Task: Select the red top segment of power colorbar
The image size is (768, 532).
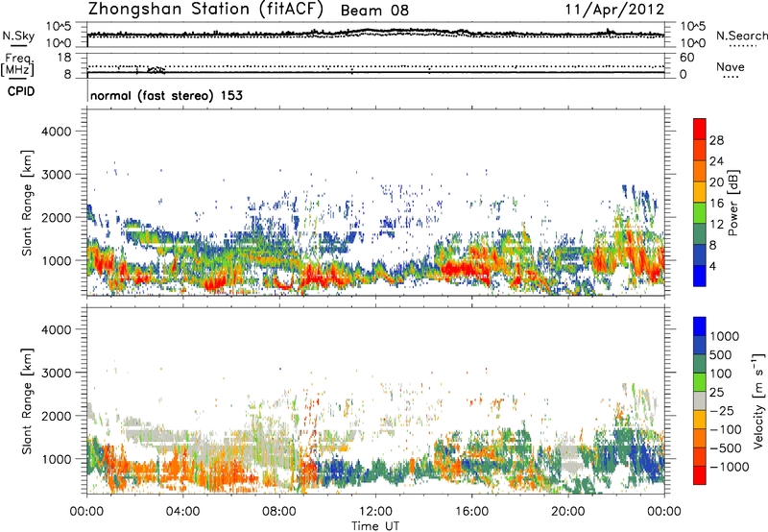Action: click(x=700, y=129)
